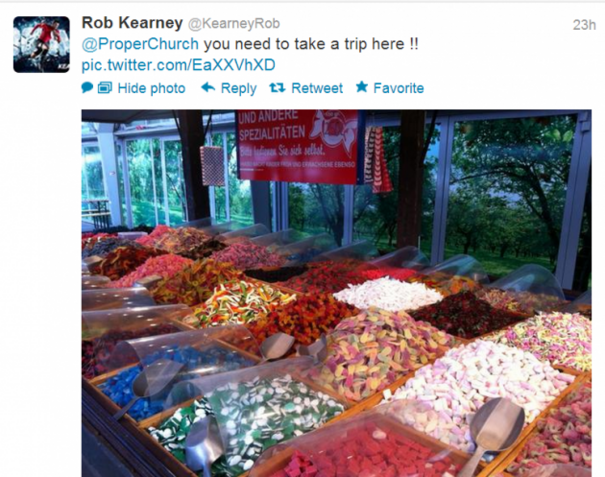Image resolution: width=605 pixels, height=477 pixels.
Task: Click the red Spezialitäten sign in the photo
Action: [297, 146]
